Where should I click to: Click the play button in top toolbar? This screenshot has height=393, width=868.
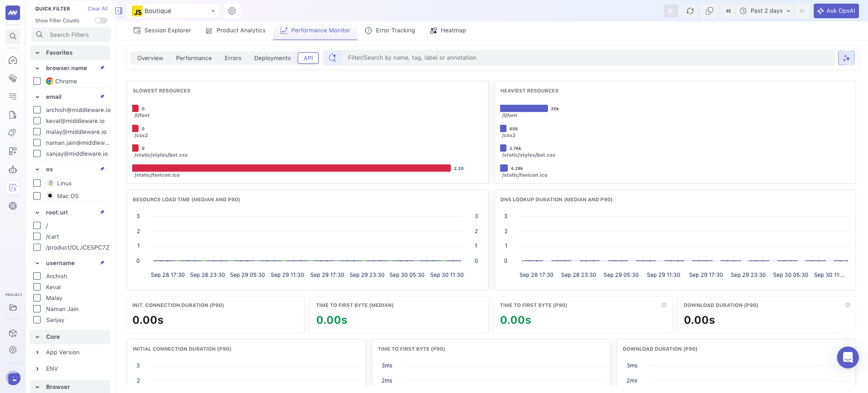click(x=671, y=11)
